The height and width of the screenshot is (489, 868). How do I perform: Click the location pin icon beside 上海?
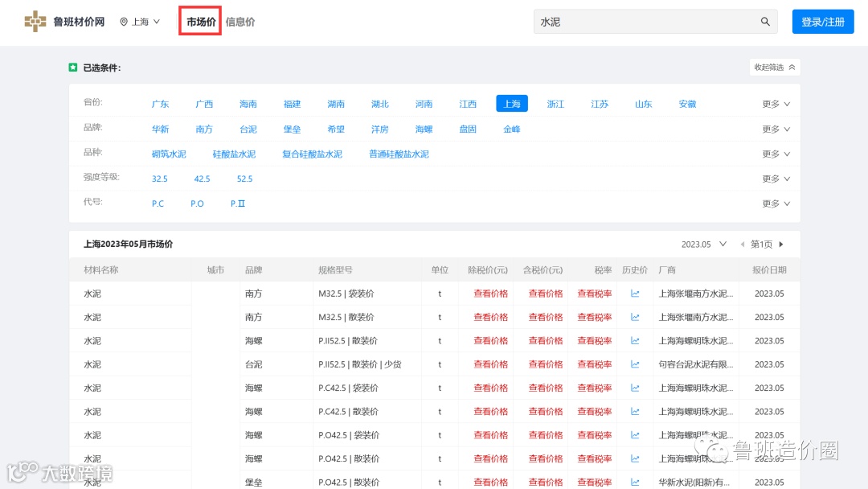124,22
